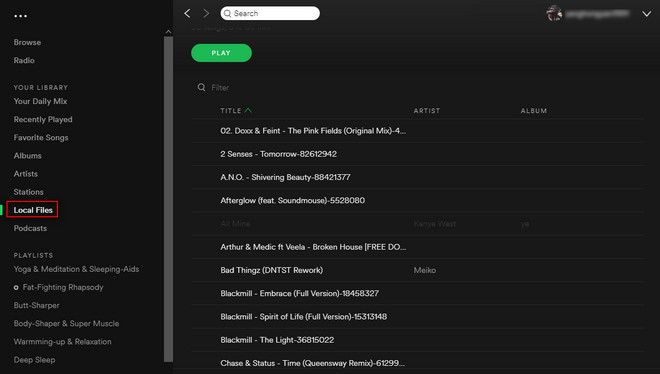This screenshot has height=374, width=660.
Task: Focus the Search input field
Action: tap(270, 13)
